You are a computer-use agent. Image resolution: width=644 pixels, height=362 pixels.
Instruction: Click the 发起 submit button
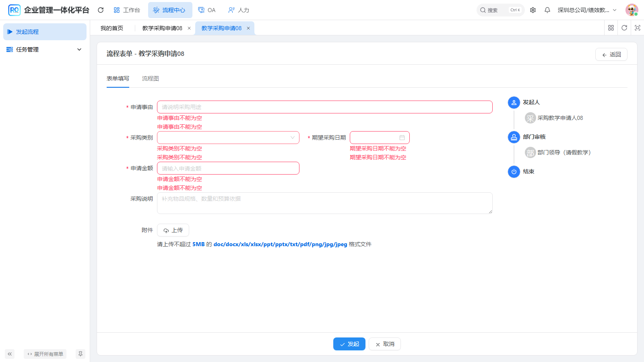[x=349, y=344]
